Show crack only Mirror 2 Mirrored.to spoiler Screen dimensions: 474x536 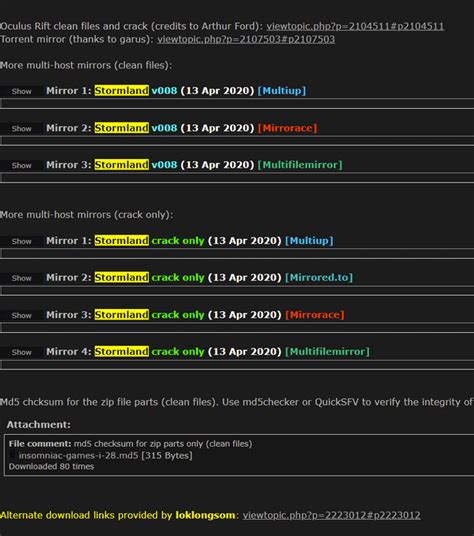coord(22,278)
